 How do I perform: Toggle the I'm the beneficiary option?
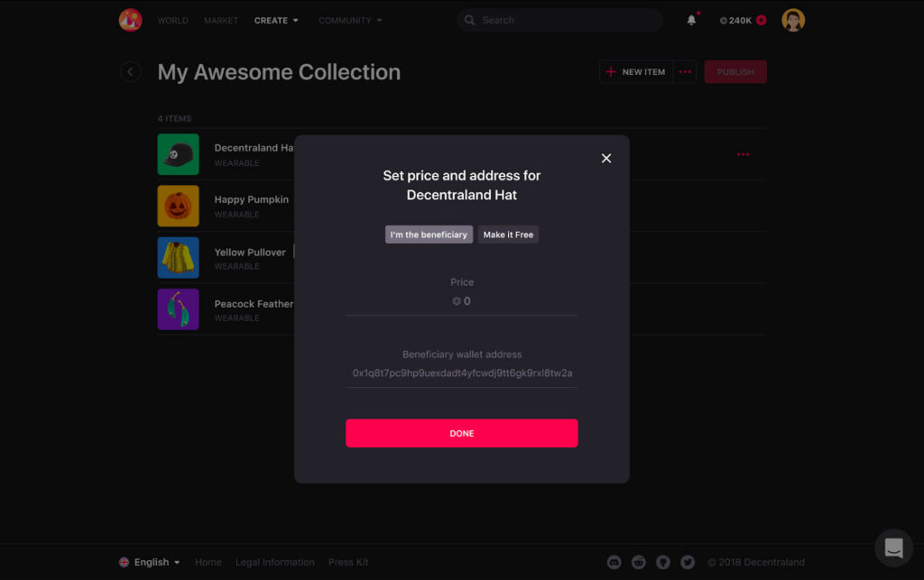tap(429, 235)
